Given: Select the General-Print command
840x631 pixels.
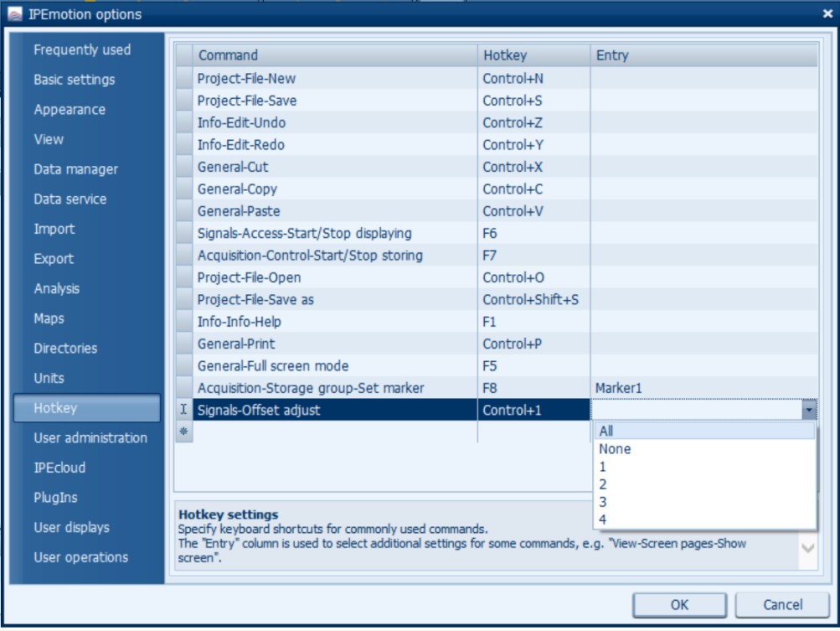Looking at the screenshot, I should coord(335,344).
